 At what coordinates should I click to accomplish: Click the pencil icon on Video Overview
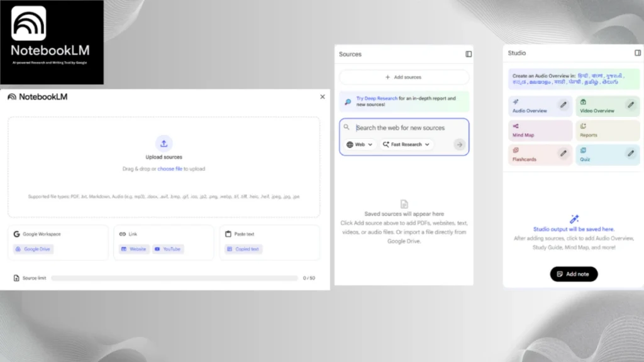[x=631, y=105]
